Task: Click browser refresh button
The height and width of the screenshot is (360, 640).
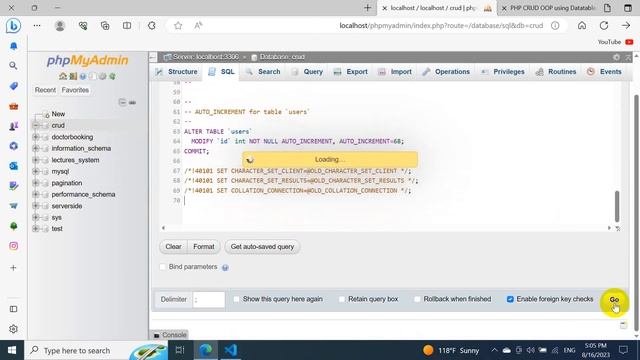Action: (x=604, y=26)
